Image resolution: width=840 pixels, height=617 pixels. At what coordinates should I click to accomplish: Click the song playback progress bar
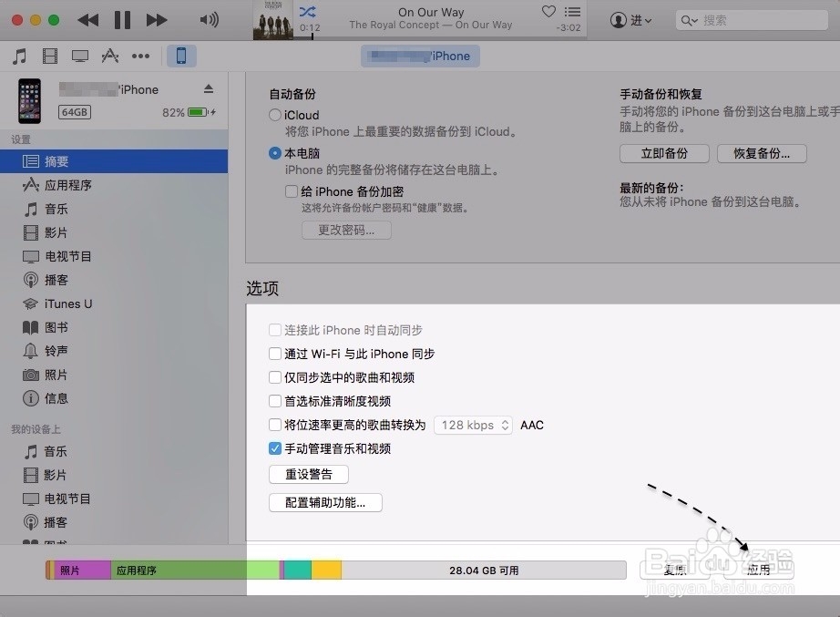[440, 37]
